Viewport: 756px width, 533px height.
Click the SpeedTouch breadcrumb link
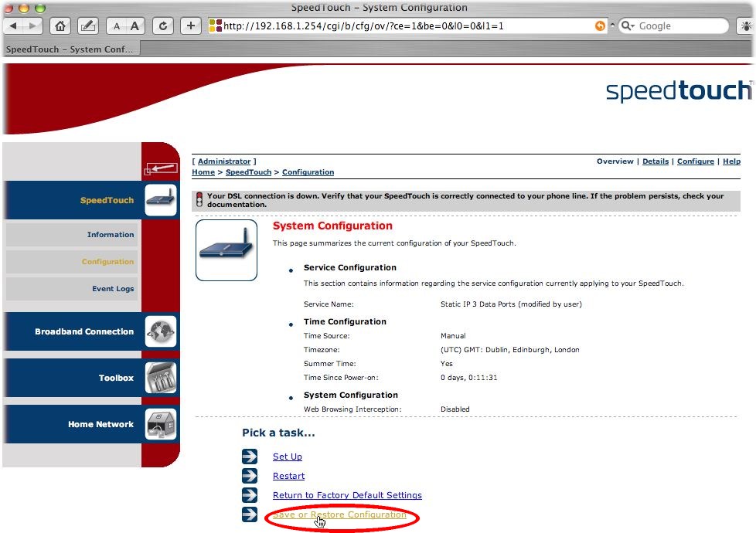coord(248,172)
